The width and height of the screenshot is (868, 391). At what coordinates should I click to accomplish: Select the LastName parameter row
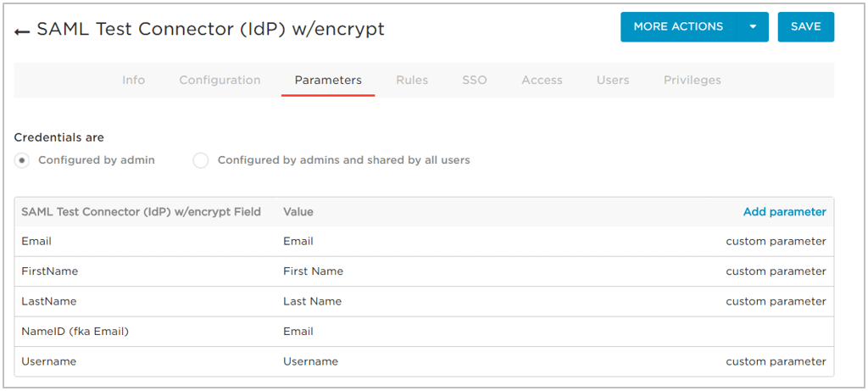(48, 302)
